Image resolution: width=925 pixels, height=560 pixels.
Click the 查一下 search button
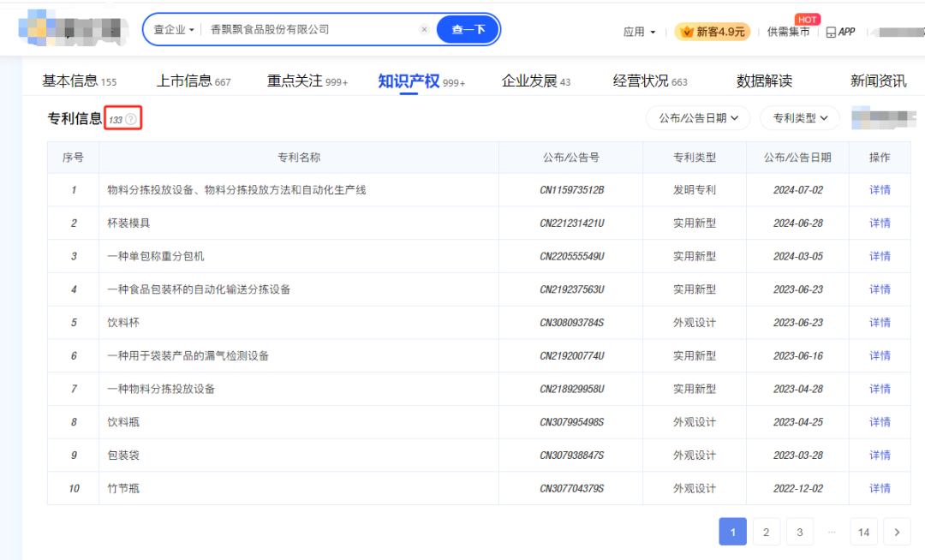coord(468,29)
